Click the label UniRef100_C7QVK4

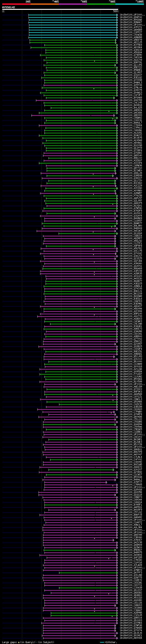131,125
